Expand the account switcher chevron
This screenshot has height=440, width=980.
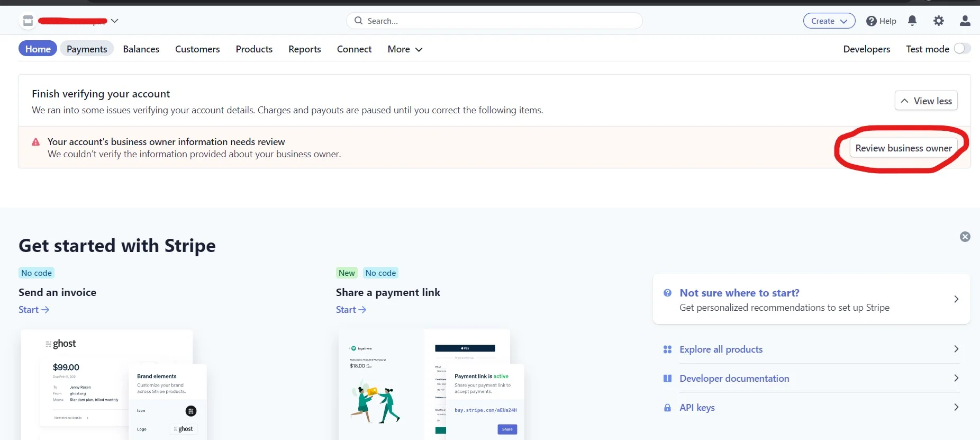[114, 21]
